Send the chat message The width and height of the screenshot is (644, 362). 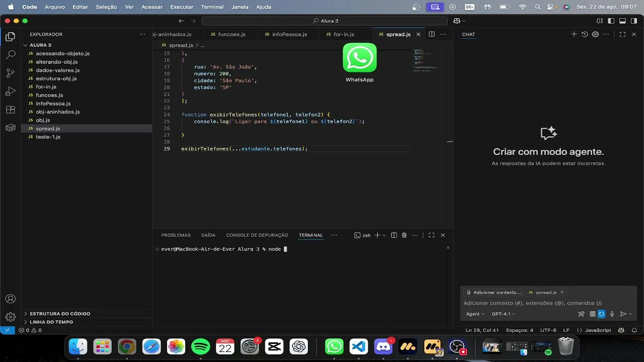tap(623, 314)
